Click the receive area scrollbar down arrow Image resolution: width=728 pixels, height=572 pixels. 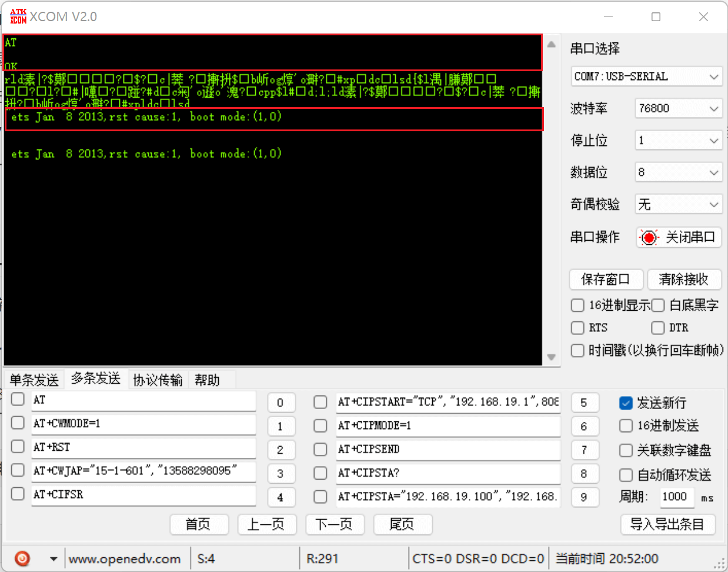[x=552, y=357]
